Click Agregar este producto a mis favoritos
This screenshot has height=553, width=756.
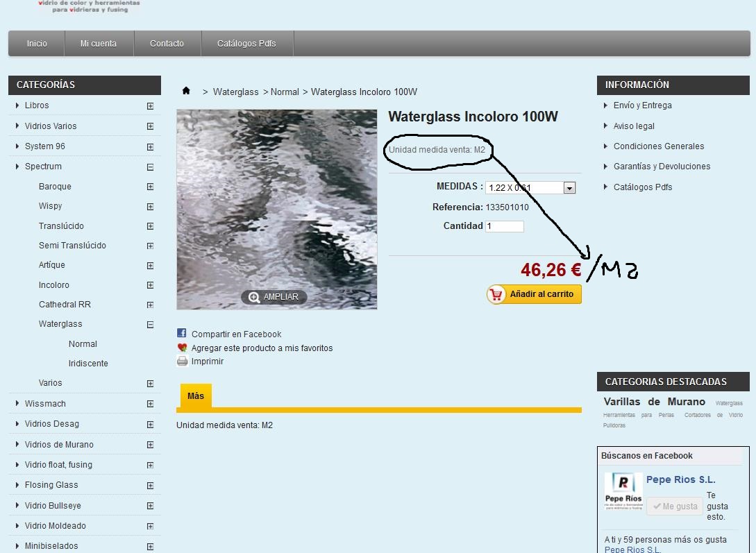(262, 348)
